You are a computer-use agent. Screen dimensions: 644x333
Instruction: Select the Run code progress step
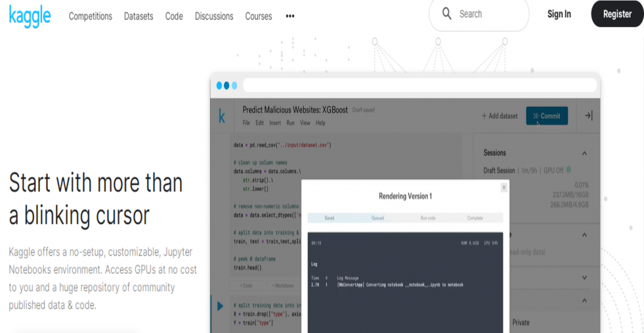[428, 218]
